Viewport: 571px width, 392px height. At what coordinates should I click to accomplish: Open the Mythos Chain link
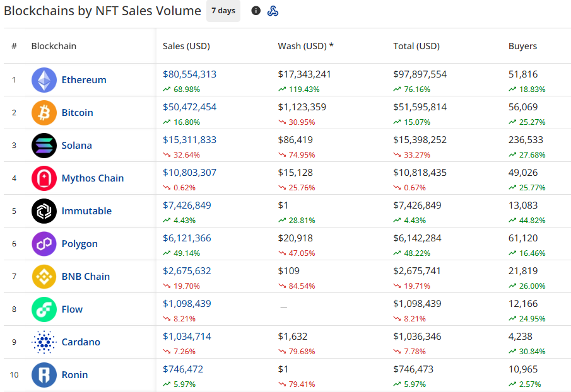pyautogui.click(x=93, y=178)
